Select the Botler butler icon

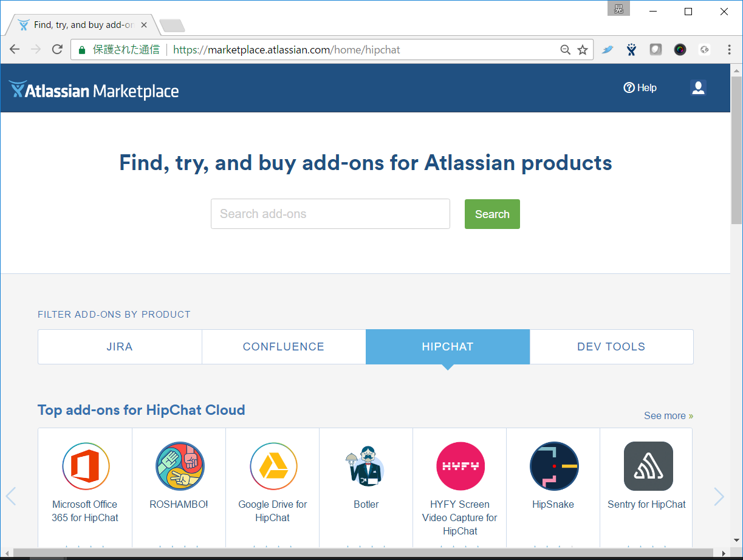(366, 466)
